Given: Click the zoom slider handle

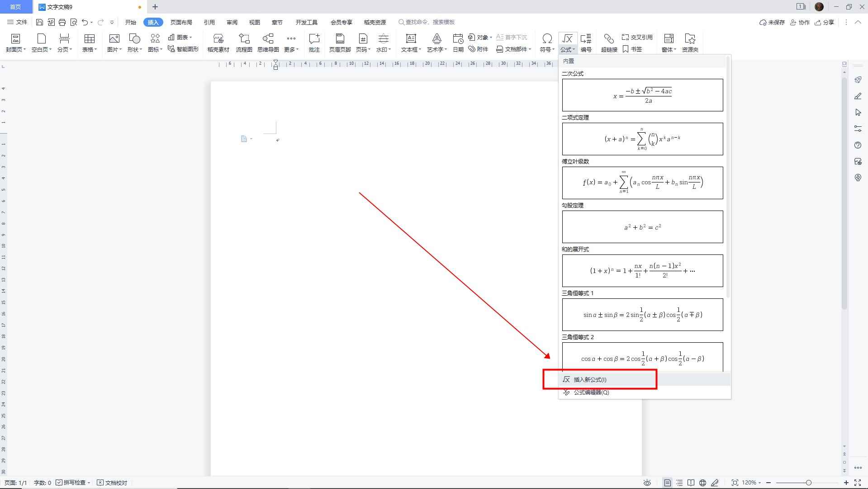Looking at the screenshot, I should click(x=809, y=483).
